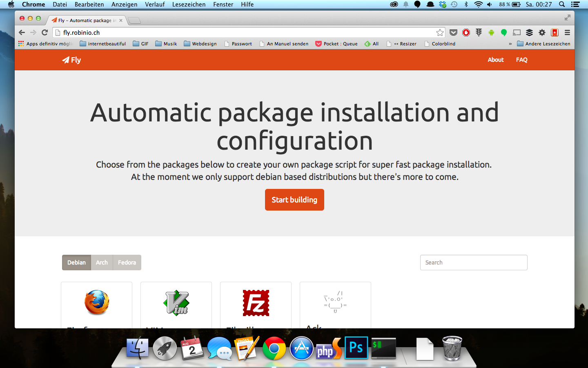This screenshot has height=368, width=588.
Task: Click the Pocket extension icon
Action: coord(453,33)
